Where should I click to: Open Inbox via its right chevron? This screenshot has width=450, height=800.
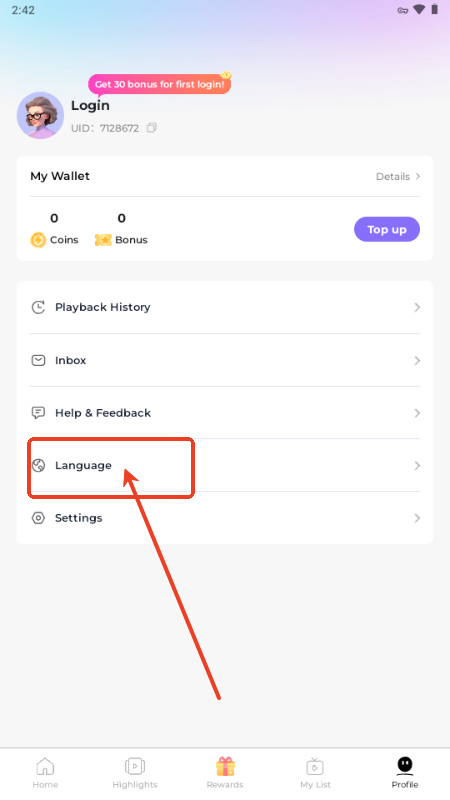(x=417, y=360)
